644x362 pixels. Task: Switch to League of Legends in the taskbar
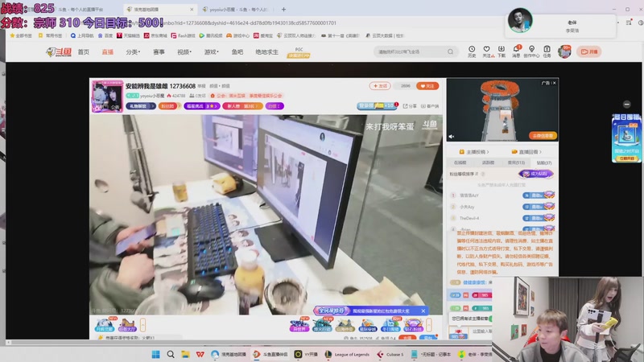(x=347, y=354)
